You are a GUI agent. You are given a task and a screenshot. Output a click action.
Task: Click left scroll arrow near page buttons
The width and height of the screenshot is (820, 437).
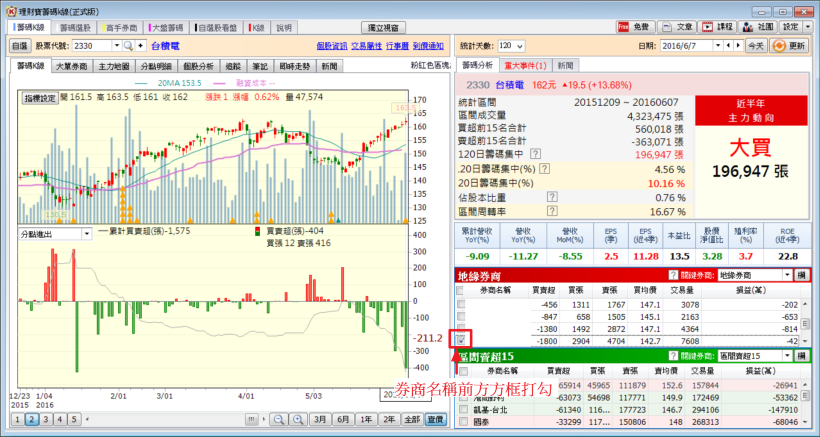(87, 419)
